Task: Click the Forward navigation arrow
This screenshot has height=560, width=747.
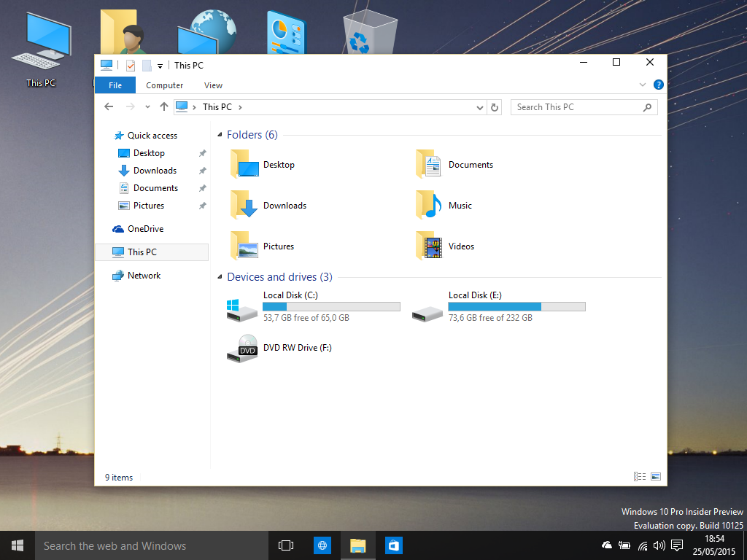Action: point(130,106)
